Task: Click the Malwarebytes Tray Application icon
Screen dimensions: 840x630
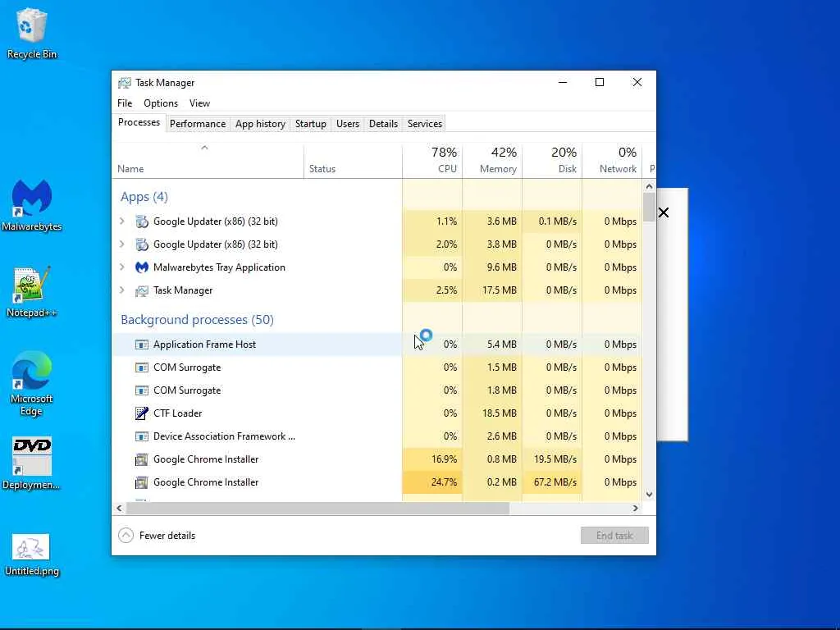Action: tap(141, 267)
